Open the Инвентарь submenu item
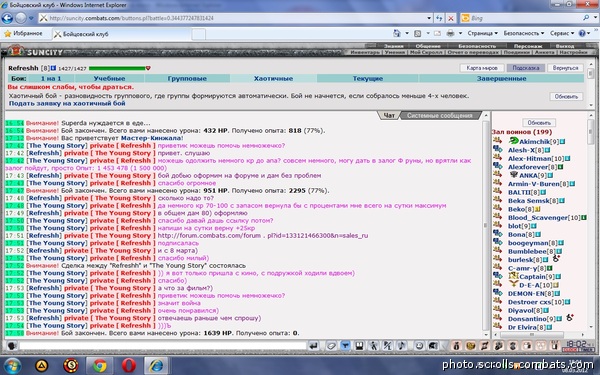600x375 pixels. point(365,52)
